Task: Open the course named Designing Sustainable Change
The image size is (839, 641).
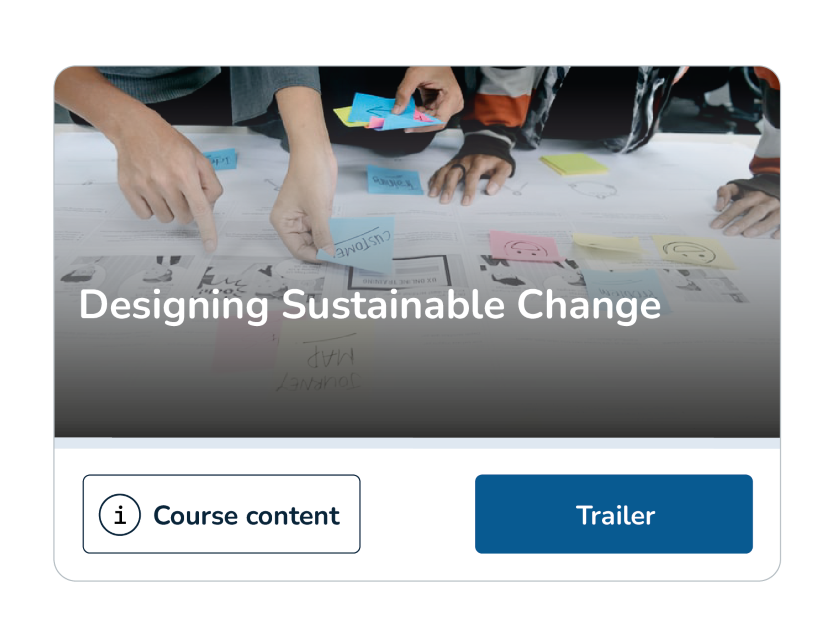Action: (x=371, y=306)
